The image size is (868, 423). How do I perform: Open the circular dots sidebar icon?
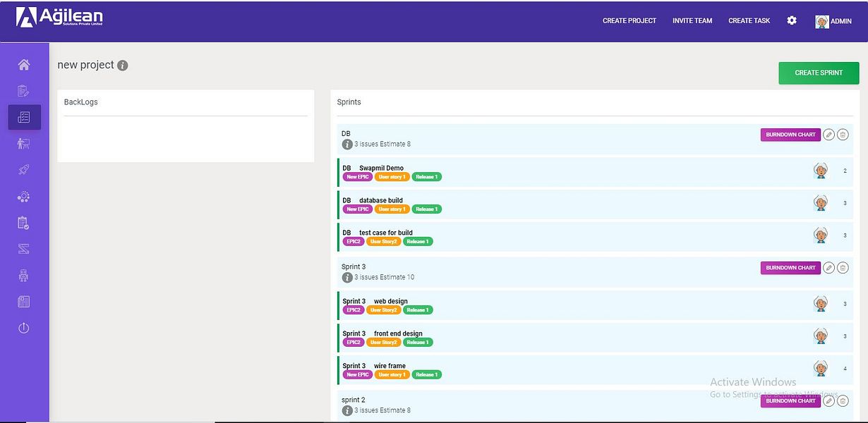pos(24,197)
